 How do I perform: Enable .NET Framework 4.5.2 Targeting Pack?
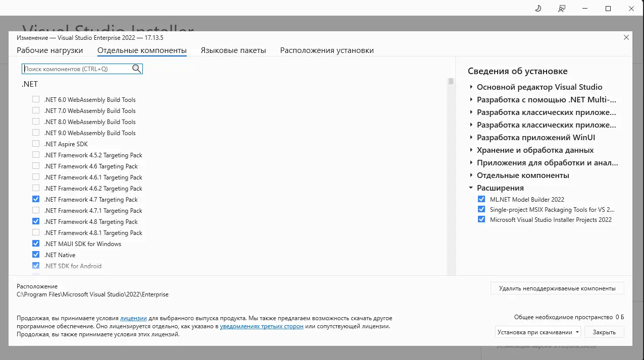pos(36,155)
